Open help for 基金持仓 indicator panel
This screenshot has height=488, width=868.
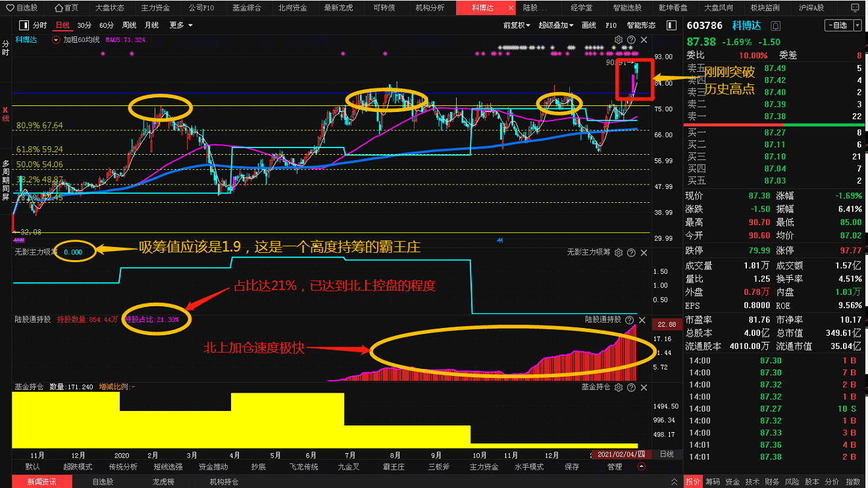coord(630,387)
